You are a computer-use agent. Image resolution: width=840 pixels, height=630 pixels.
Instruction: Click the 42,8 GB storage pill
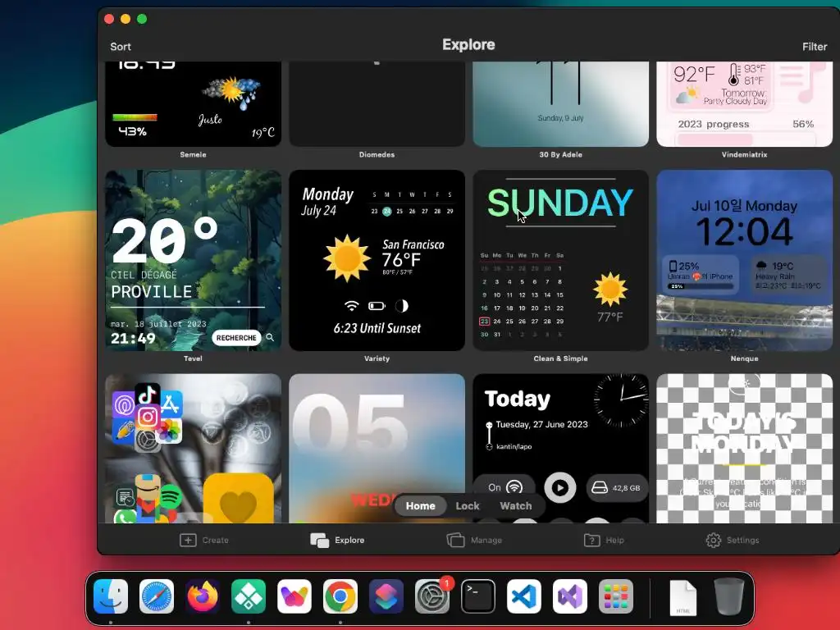(x=617, y=488)
